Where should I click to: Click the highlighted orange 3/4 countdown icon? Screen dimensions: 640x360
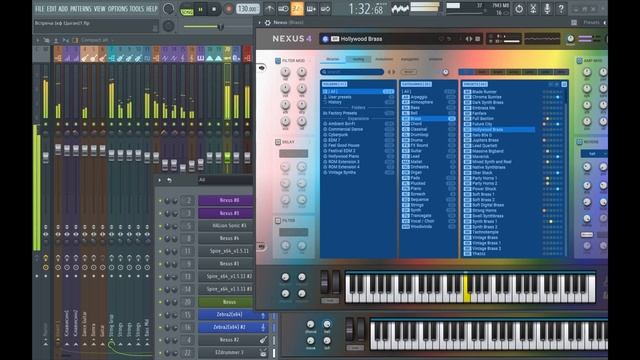tap(297, 9)
